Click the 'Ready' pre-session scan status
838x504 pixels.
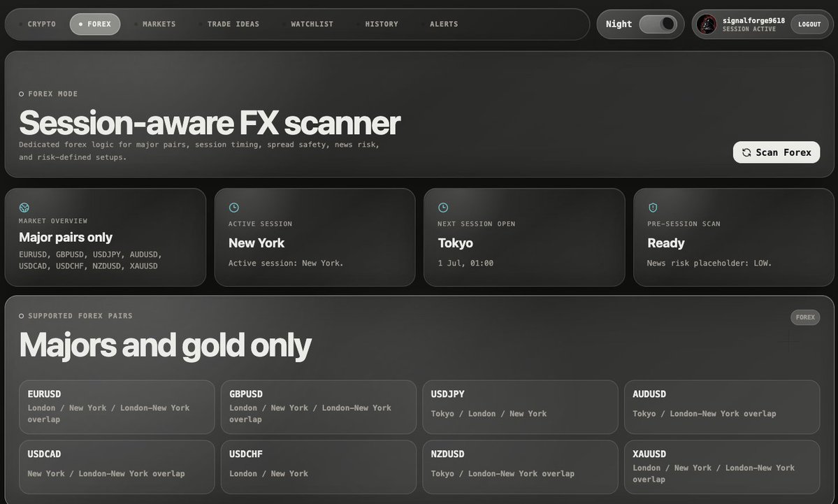[x=666, y=243]
